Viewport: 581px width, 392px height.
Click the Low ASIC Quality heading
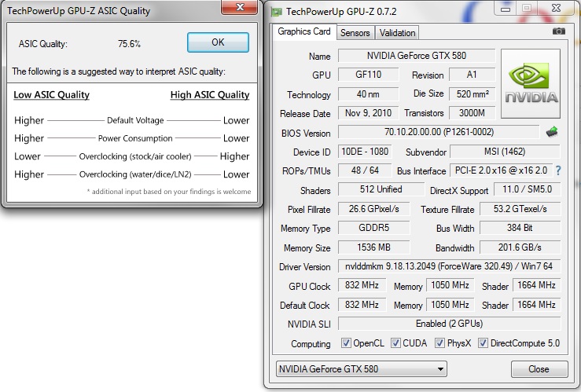(x=52, y=95)
